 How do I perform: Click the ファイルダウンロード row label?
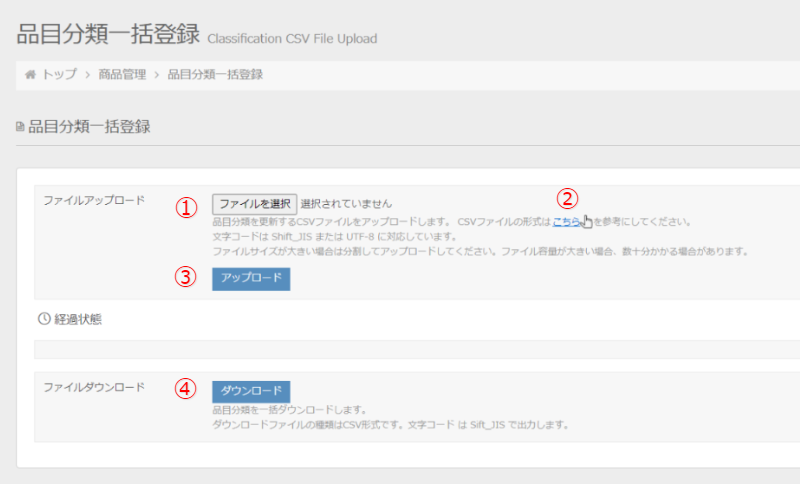(x=94, y=386)
